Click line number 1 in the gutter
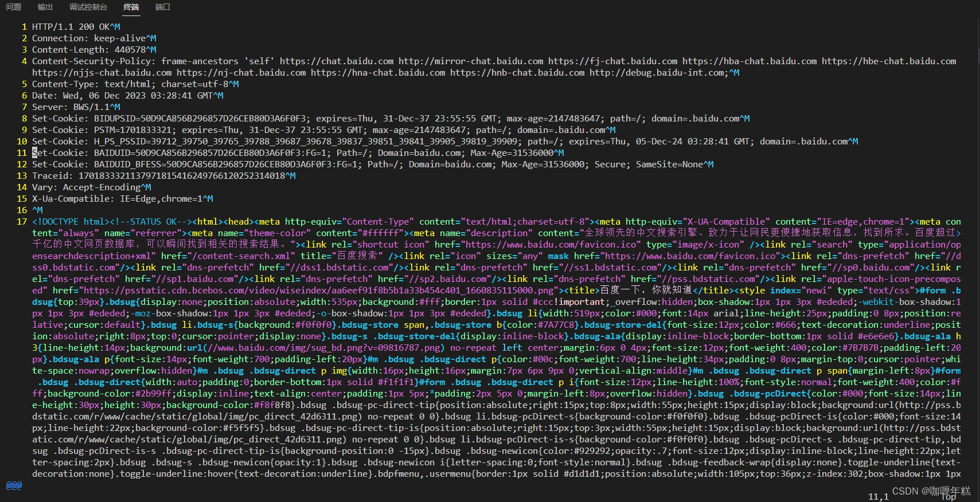This screenshot has height=502, width=980. (25, 27)
